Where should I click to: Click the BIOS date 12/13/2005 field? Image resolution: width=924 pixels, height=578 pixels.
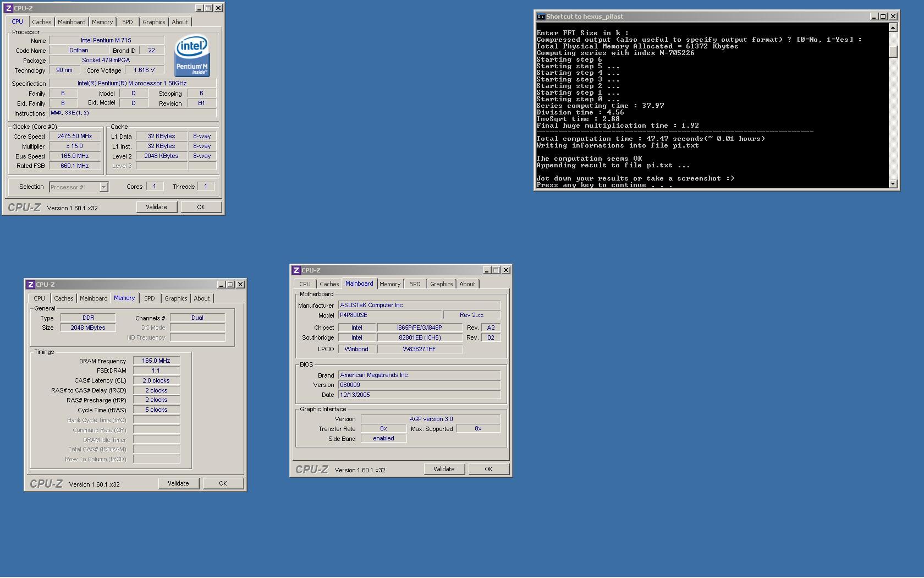[x=420, y=395]
